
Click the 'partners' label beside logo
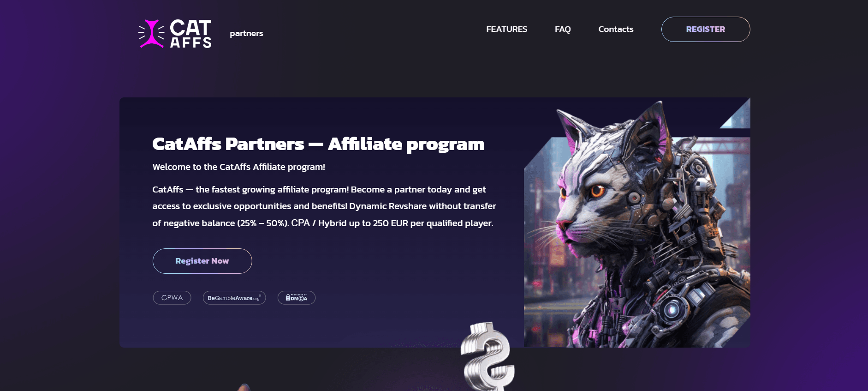[x=246, y=33]
